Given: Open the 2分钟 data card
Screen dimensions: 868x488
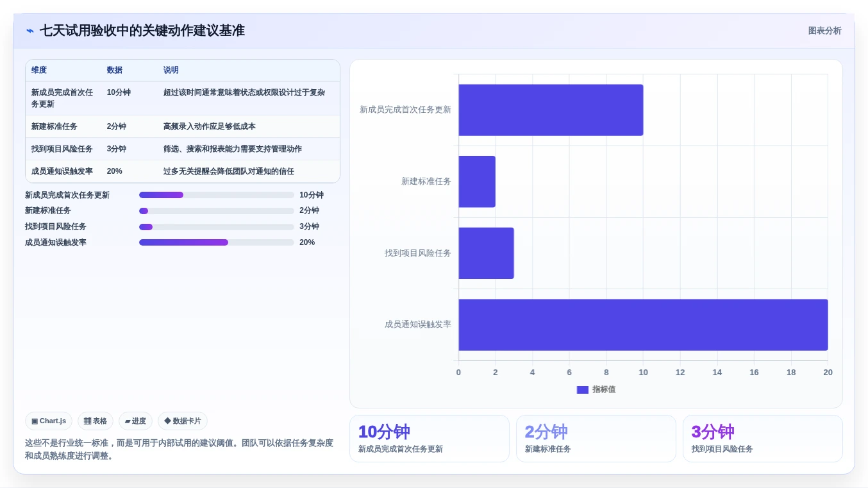Looking at the screenshot, I should pos(596,439).
